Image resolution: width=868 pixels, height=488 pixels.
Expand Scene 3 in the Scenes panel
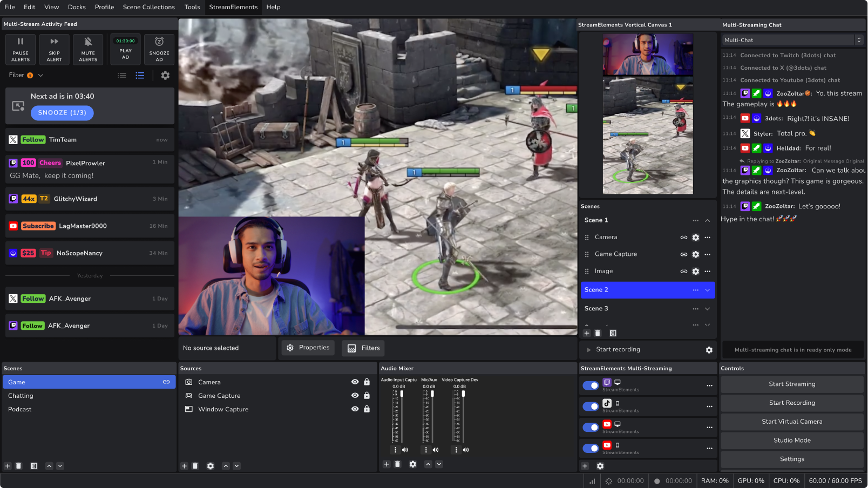point(707,308)
